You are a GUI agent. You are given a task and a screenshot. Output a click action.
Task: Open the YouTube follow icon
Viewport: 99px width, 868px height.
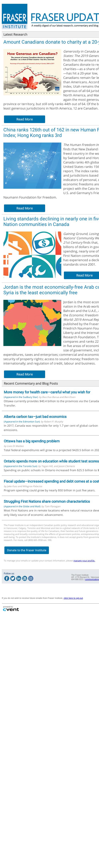tap(25, 578)
